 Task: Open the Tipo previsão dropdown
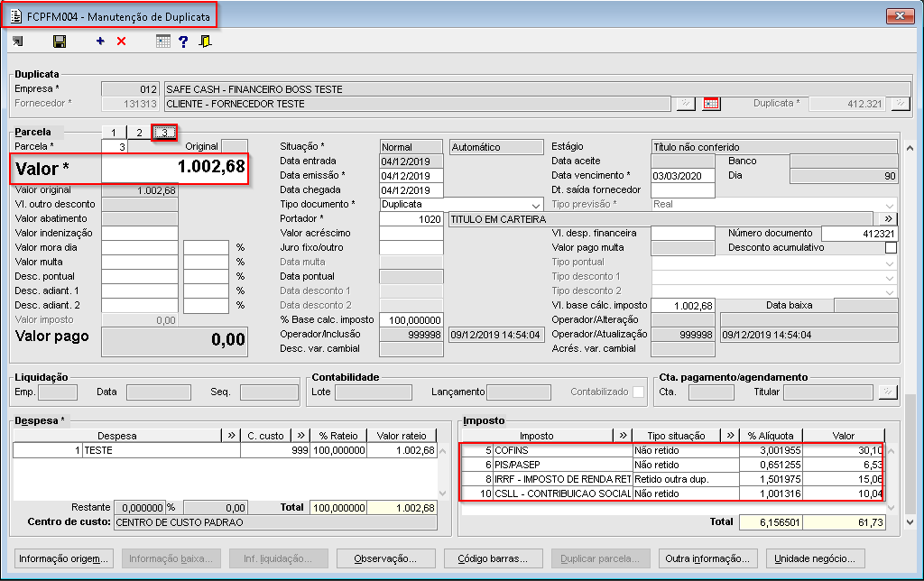(889, 205)
